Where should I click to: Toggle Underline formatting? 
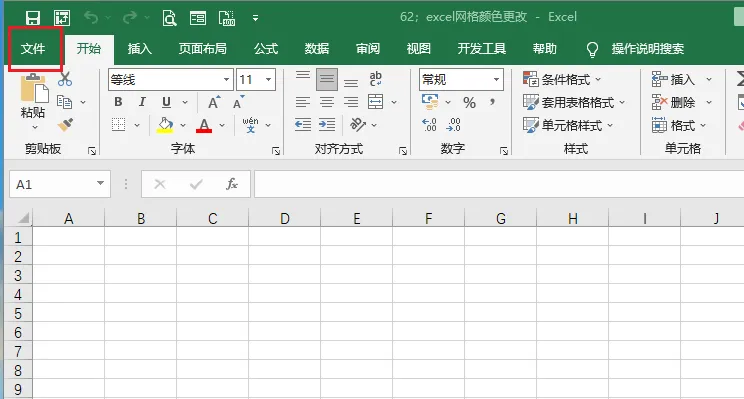tap(166, 102)
